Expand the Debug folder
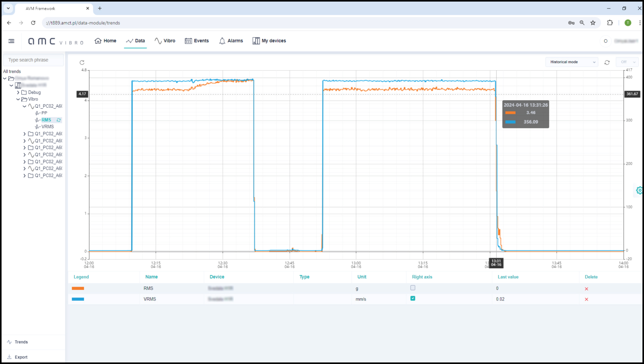This screenshot has width=644, height=364. (18, 92)
